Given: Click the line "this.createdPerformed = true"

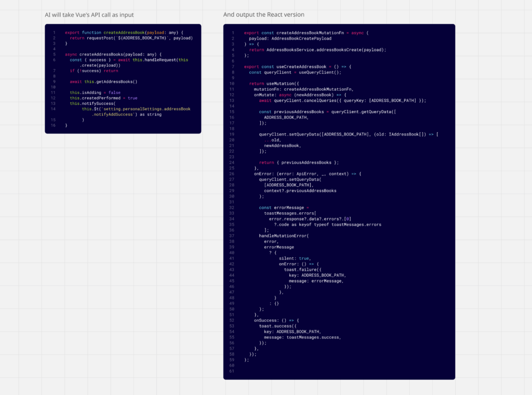Looking at the screenshot, I should 103,98.
